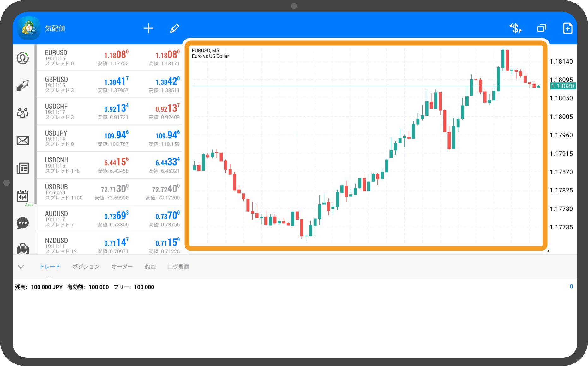Open the mail envelope icon in sidebar
Image resolution: width=588 pixels, height=366 pixels.
coord(23,140)
